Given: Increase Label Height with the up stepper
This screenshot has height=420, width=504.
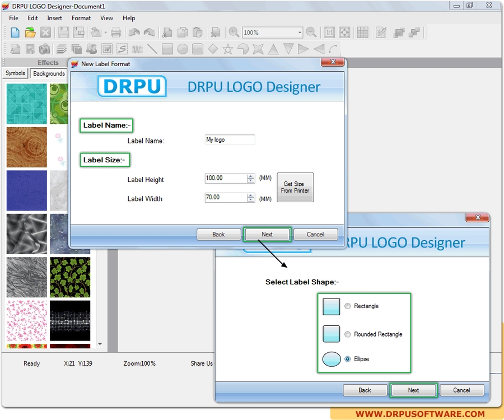Looking at the screenshot, I should (251, 176).
